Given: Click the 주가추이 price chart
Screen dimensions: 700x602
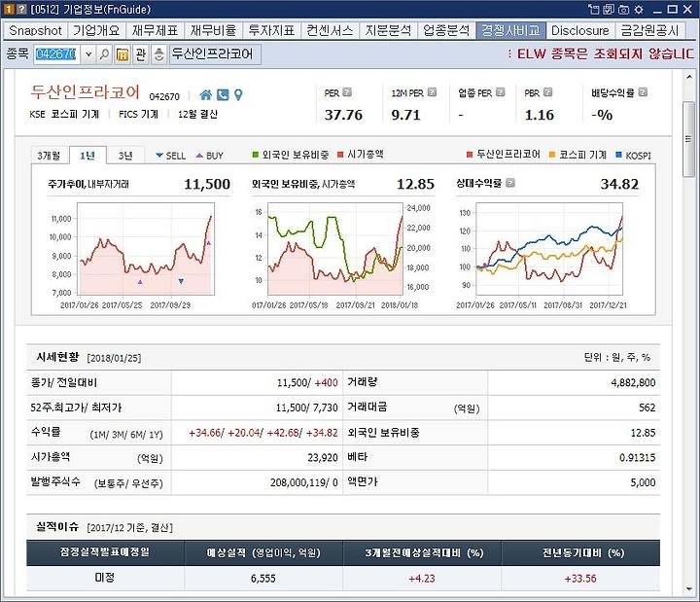Looking at the screenshot, I should (x=146, y=249).
